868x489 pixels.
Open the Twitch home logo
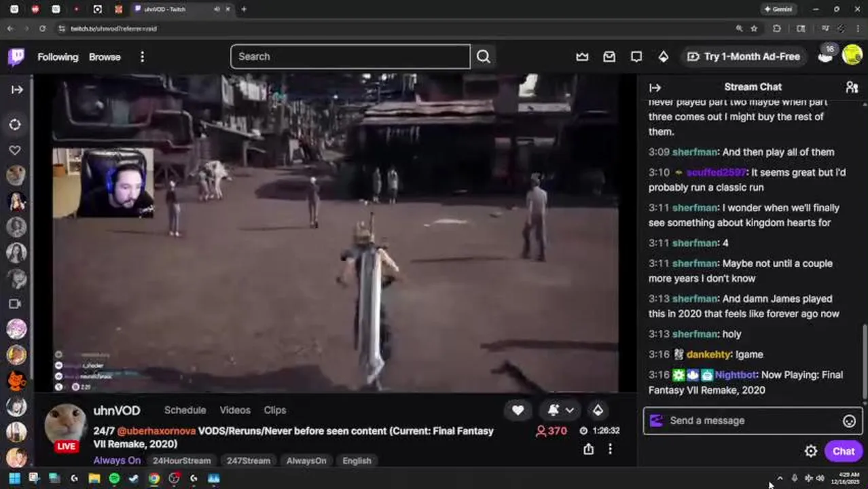click(x=16, y=56)
